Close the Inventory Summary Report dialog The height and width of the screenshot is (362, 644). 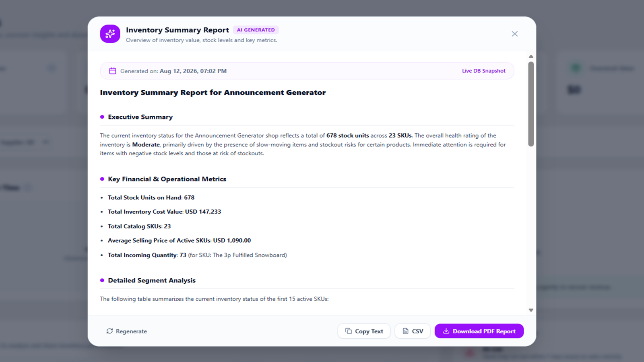click(514, 34)
